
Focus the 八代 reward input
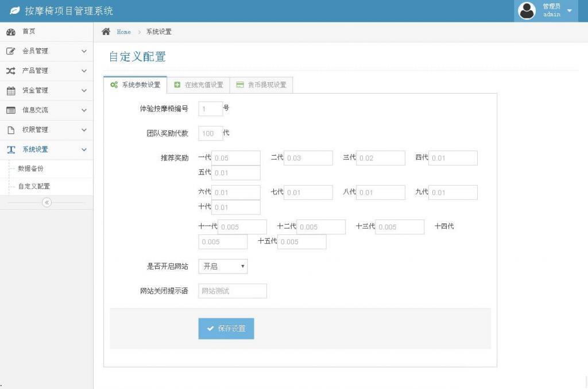(x=381, y=192)
